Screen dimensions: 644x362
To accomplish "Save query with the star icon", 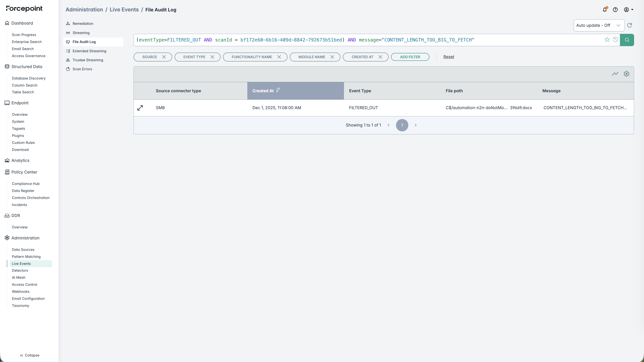I will tap(607, 40).
